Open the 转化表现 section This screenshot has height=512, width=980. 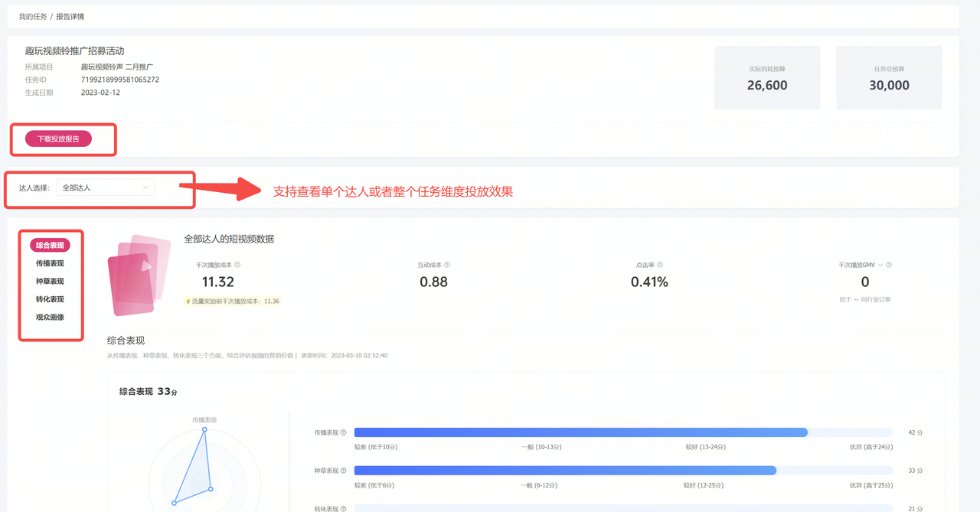coord(50,299)
